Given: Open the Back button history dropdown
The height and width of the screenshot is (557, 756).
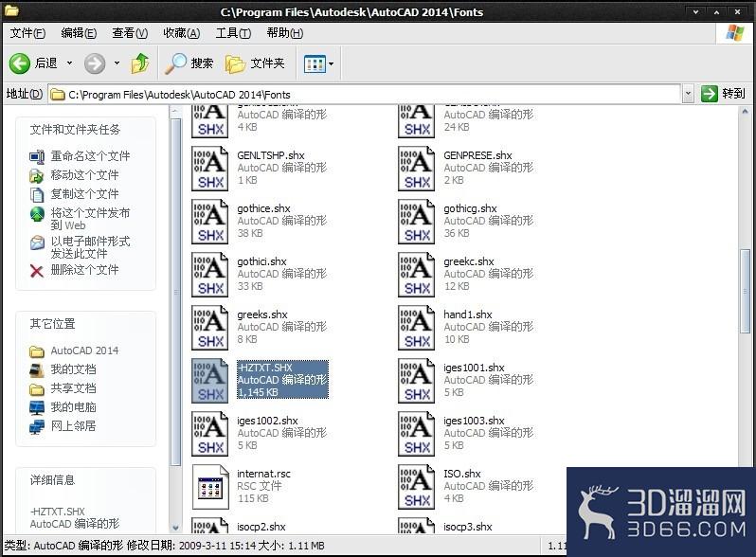Looking at the screenshot, I should [x=69, y=63].
